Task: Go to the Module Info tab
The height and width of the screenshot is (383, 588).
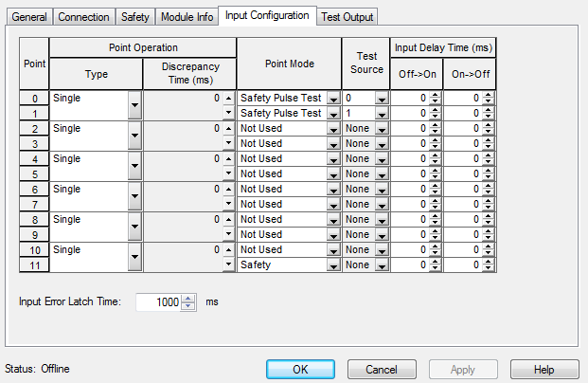Action: (187, 17)
